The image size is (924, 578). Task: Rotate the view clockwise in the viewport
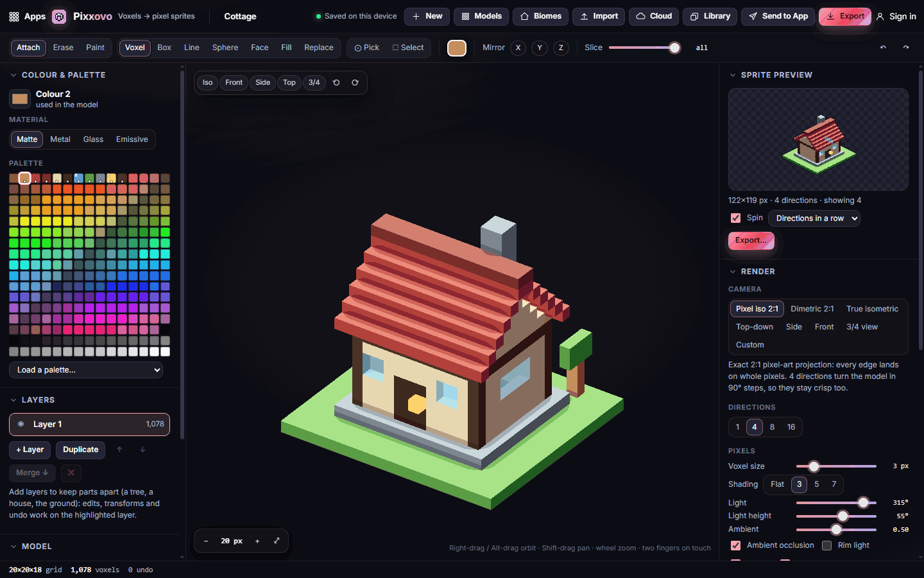(355, 82)
